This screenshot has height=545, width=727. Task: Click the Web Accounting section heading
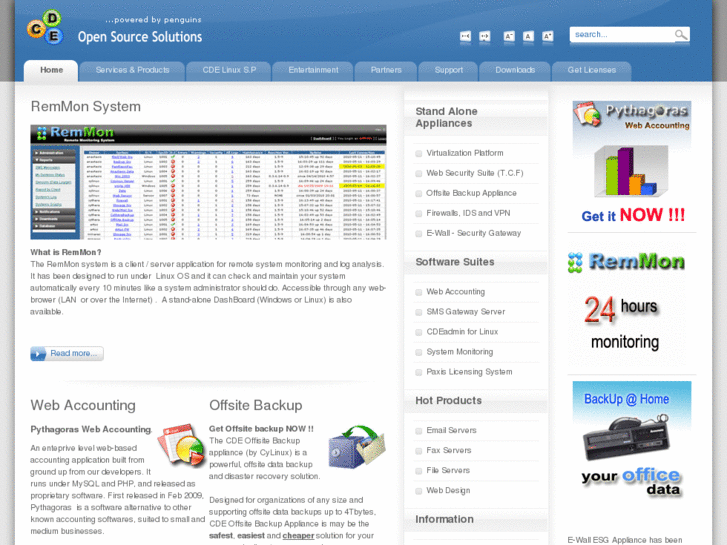(x=83, y=405)
